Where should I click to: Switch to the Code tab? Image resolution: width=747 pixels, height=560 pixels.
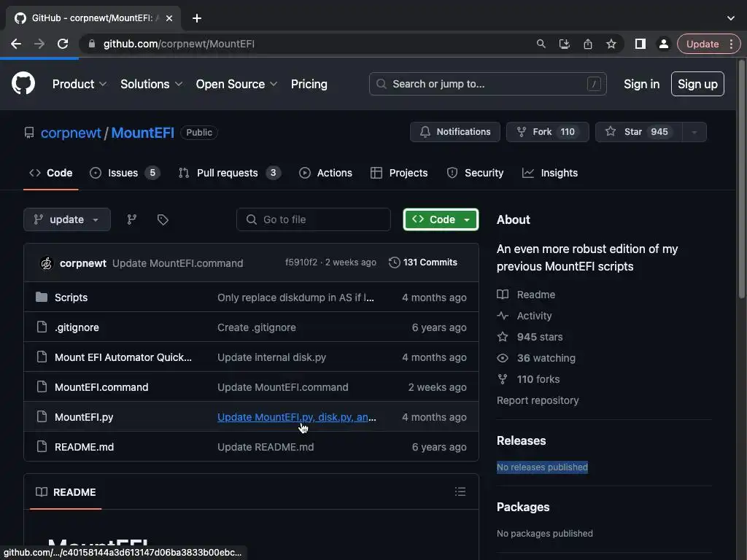click(51, 173)
